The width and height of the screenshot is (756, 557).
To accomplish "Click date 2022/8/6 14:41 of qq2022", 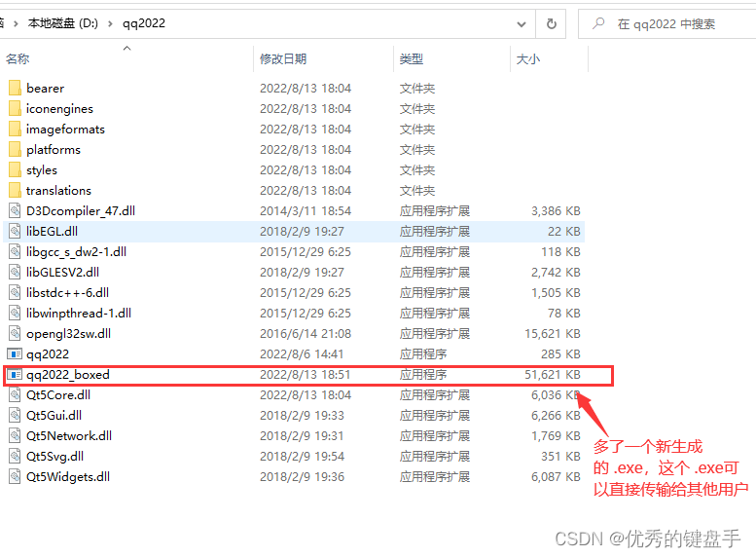I will (302, 353).
